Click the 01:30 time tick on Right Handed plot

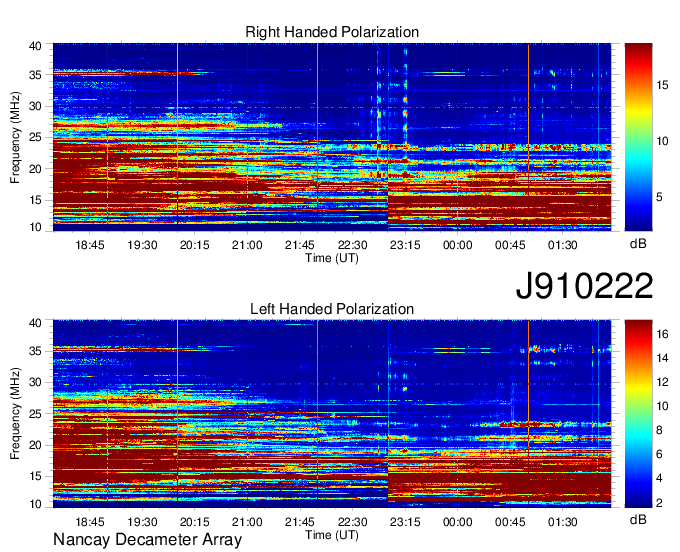click(x=562, y=245)
